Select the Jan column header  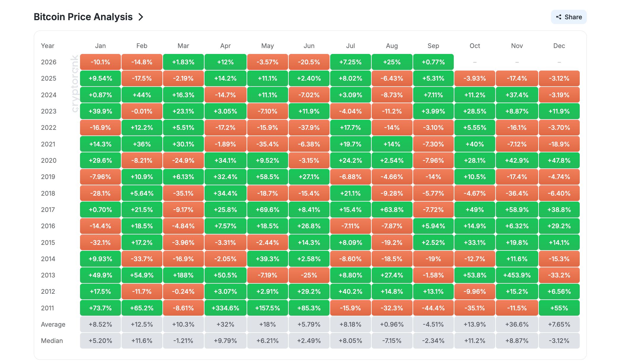pos(100,46)
